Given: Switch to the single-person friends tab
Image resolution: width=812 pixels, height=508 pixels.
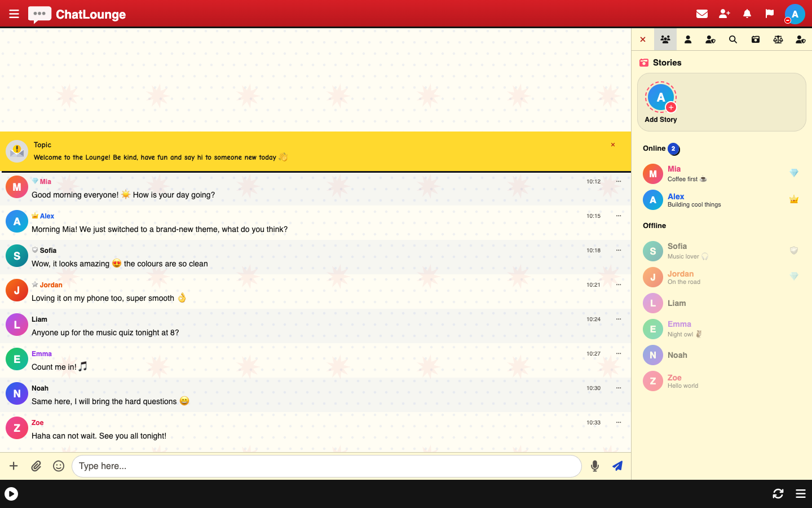Looking at the screenshot, I should tap(688, 40).
